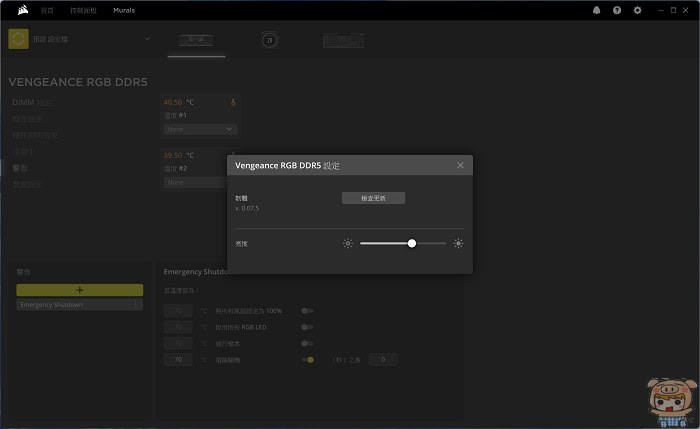Click firmware version text v. 0.07.5
The image size is (700, 429).
[x=247, y=208]
